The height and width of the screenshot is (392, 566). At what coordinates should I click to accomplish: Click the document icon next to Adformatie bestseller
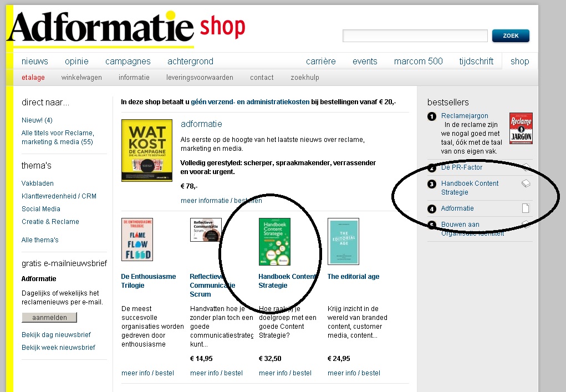[526, 208]
